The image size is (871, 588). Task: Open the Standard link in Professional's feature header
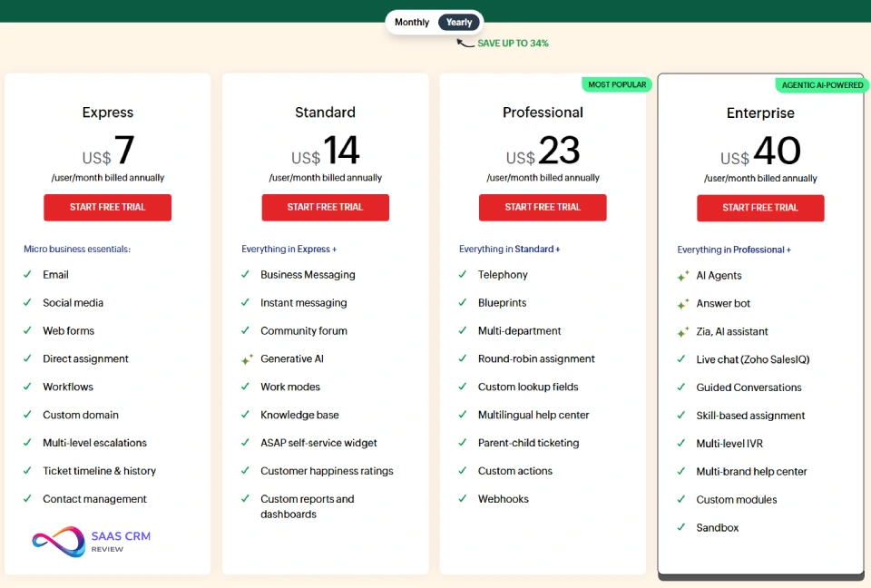click(534, 249)
